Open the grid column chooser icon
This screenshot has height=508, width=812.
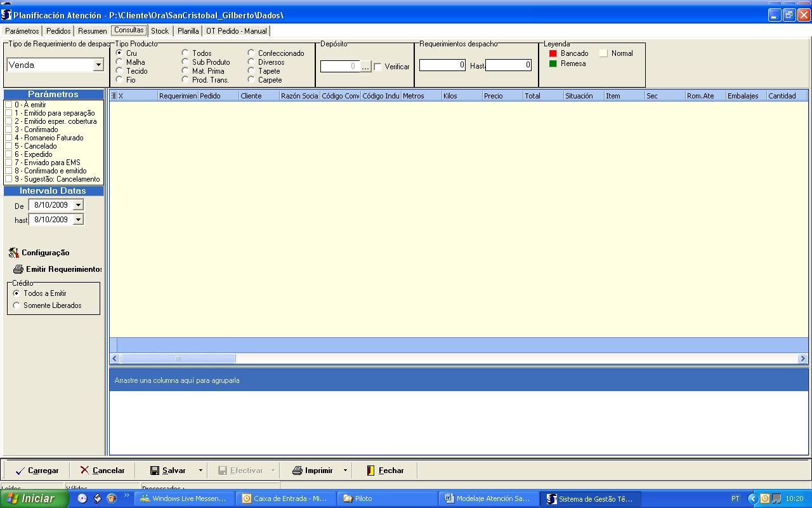coord(114,96)
